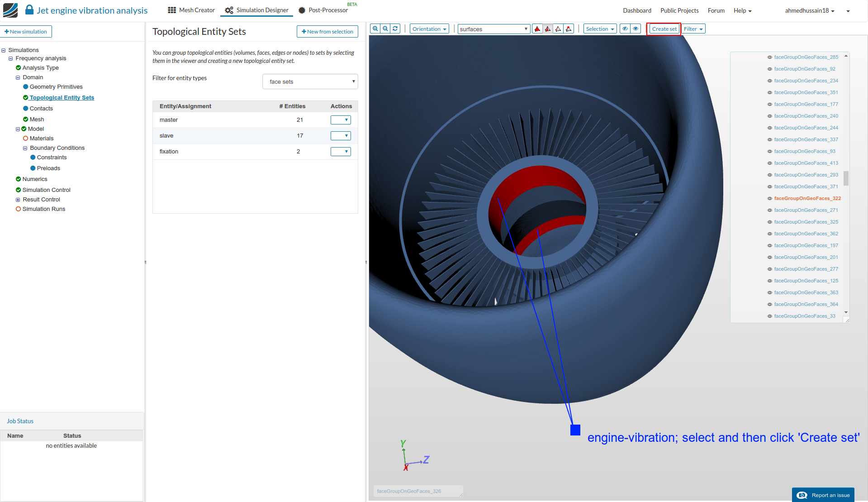Select the wireframe pyramid render mode icon
This screenshot has width=868, height=502.
click(x=558, y=29)
